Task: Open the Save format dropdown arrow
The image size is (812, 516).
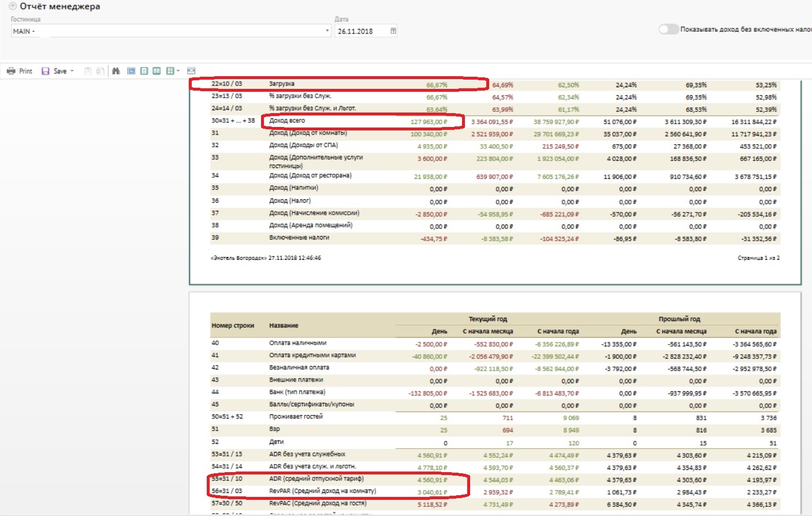Action: point(72,71)
